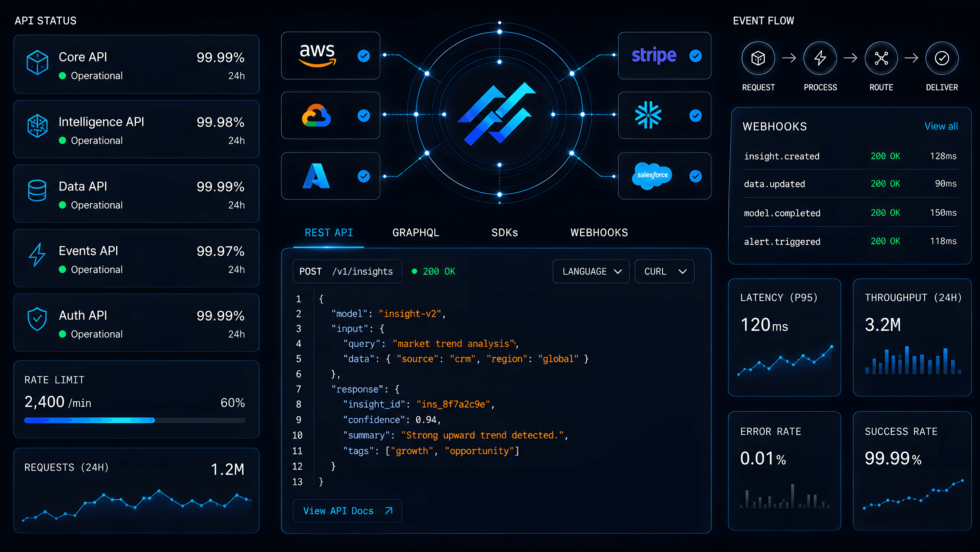Click the ROUTE step network icon
The width and height of the screenshot is (980, 552).
(x=881, y=58)
